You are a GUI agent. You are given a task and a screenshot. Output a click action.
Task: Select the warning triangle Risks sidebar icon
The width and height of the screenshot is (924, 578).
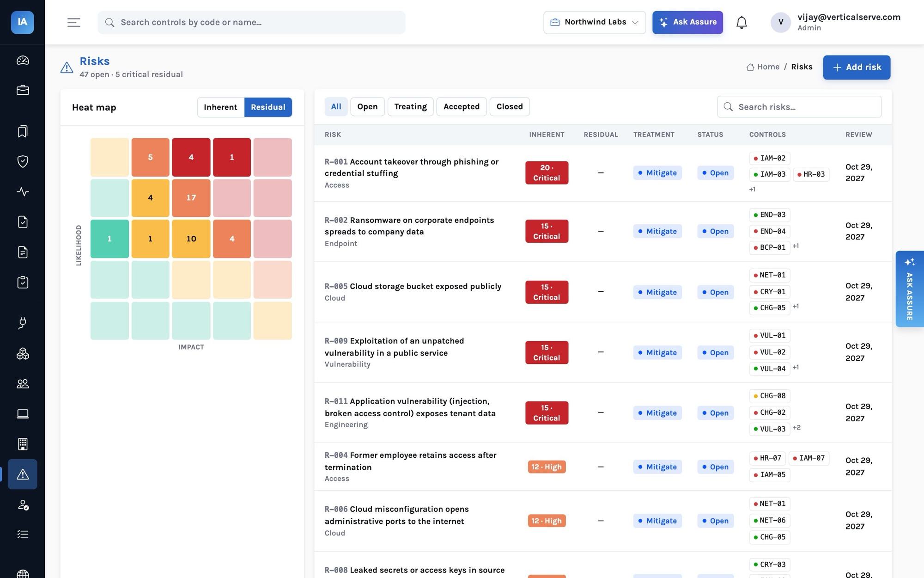23,474
